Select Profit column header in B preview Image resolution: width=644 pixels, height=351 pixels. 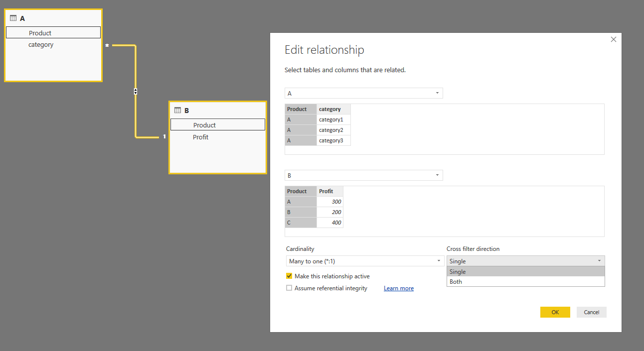330,191
